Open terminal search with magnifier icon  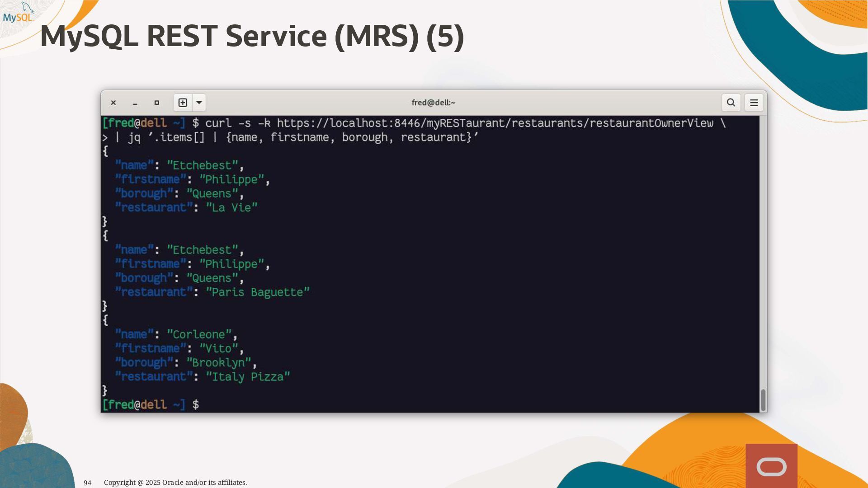(x=731, y=103)
